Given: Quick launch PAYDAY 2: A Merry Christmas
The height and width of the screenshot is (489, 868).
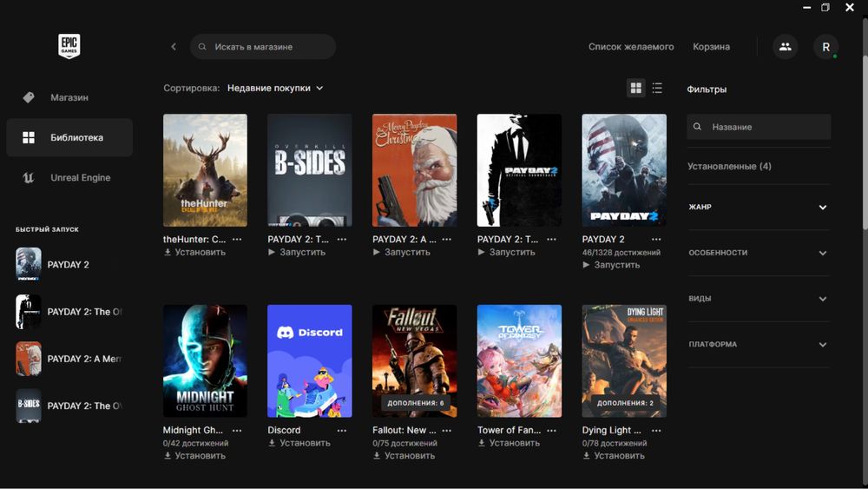Looking at the screenshot, I should pos(69,359).
